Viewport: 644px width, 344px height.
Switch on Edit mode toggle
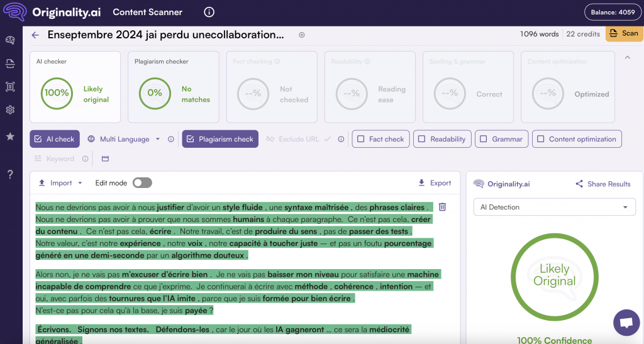142,183
